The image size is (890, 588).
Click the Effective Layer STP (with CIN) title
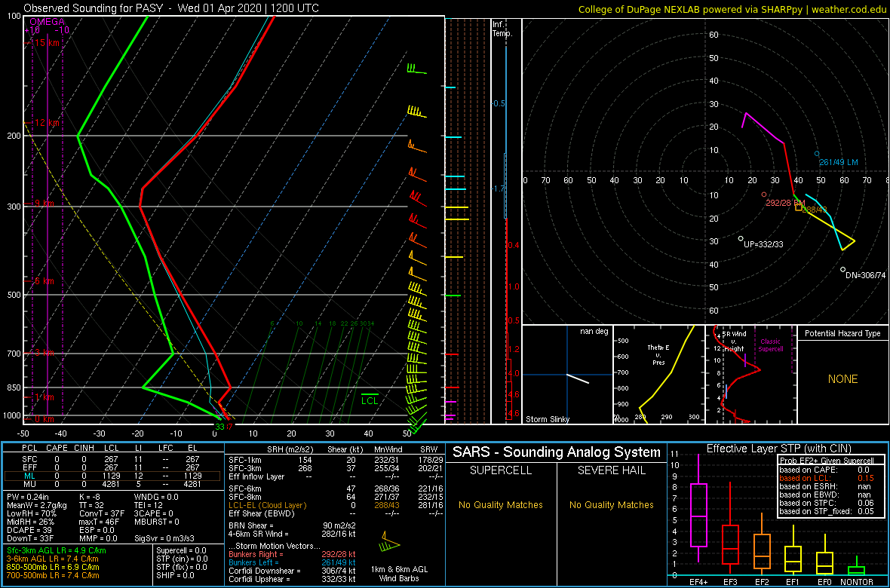778,449
